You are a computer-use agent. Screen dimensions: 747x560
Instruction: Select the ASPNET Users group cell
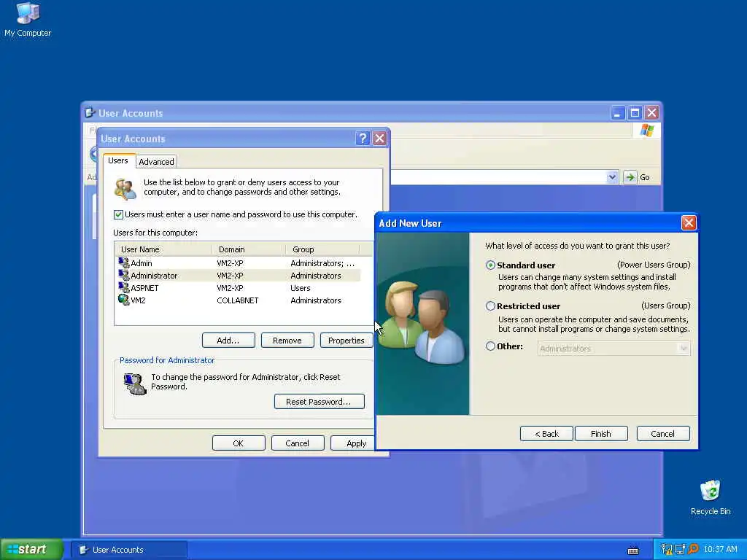(300, 287)
